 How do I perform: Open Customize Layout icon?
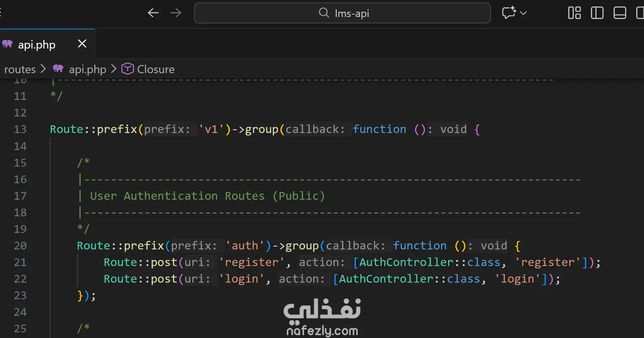click(574, 13)
